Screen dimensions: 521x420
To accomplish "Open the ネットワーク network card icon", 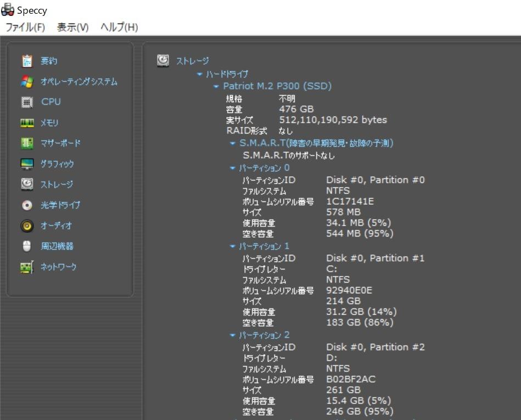I will (27, 267).
